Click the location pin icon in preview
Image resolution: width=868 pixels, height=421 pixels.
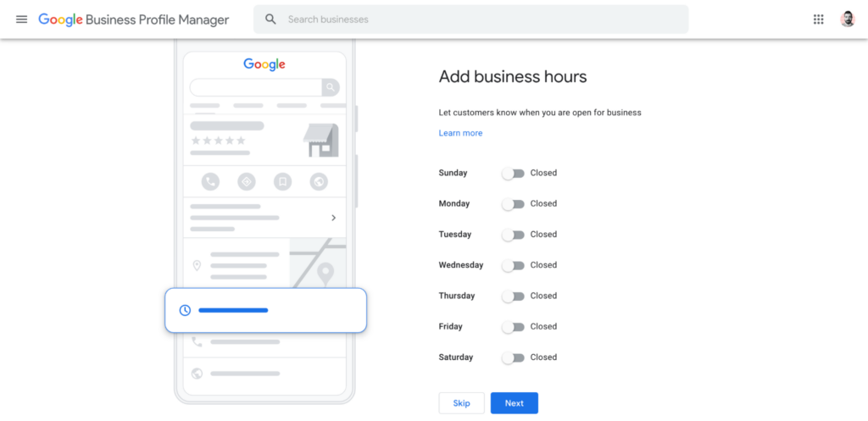(x=197, y=265)
